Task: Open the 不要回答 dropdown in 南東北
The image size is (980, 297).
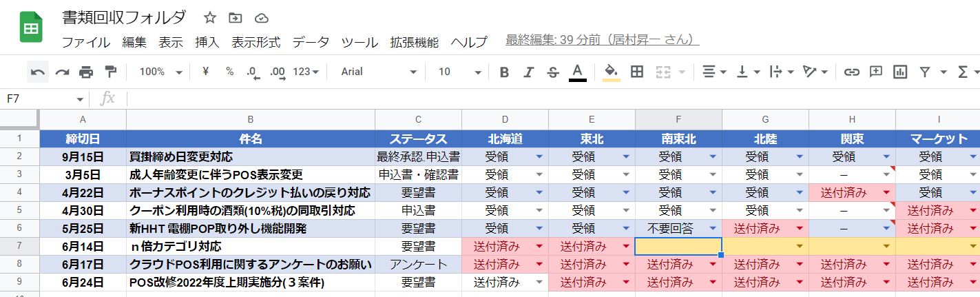Action: click(x=712, y=229)
